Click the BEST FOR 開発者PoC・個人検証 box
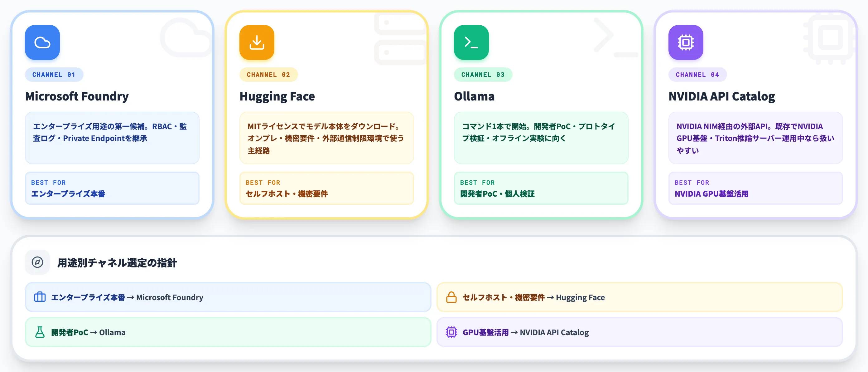This screenshot has width=868, height=372. point(541,188)
